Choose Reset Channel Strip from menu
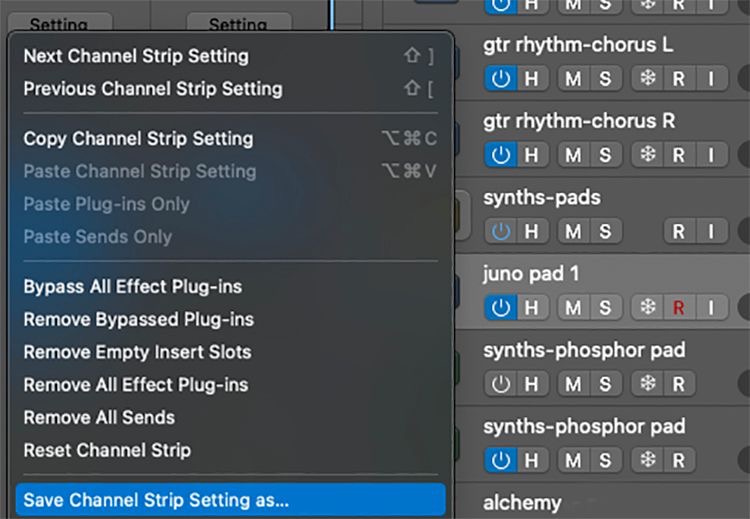 click(x=107, y=450)
